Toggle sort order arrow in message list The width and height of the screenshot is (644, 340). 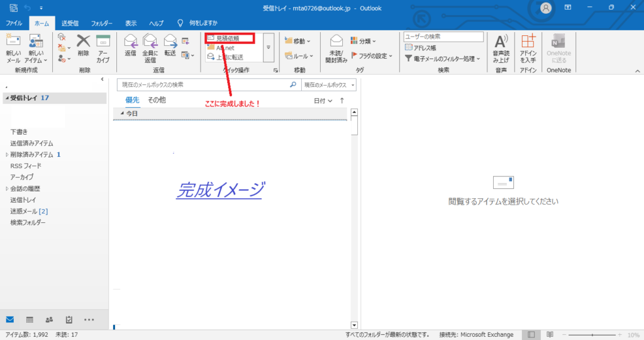tap(342, 100)
